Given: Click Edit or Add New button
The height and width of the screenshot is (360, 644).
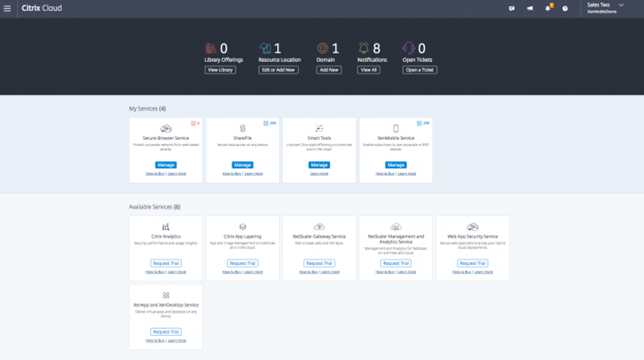Looking at the screenshot, I should pos(278,70).
